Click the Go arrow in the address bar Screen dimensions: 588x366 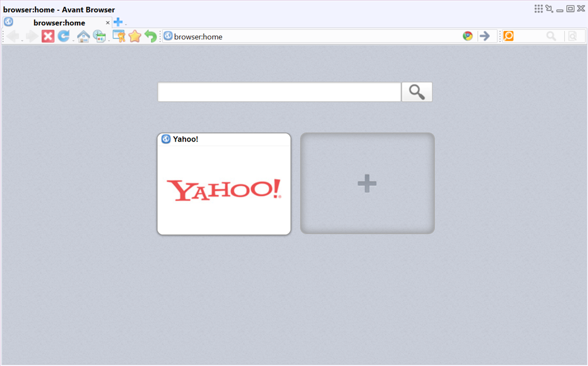(485, 36)
